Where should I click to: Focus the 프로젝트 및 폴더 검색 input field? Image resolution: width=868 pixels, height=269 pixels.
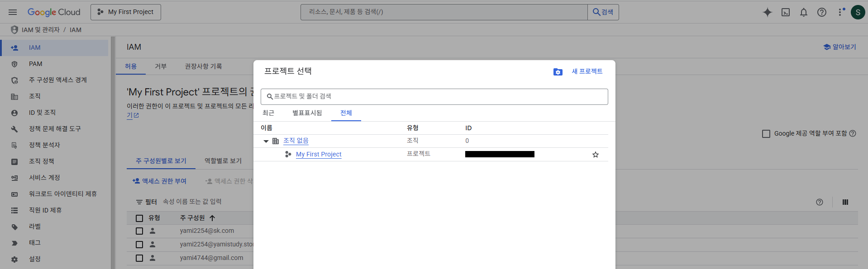tap(434, 97)
